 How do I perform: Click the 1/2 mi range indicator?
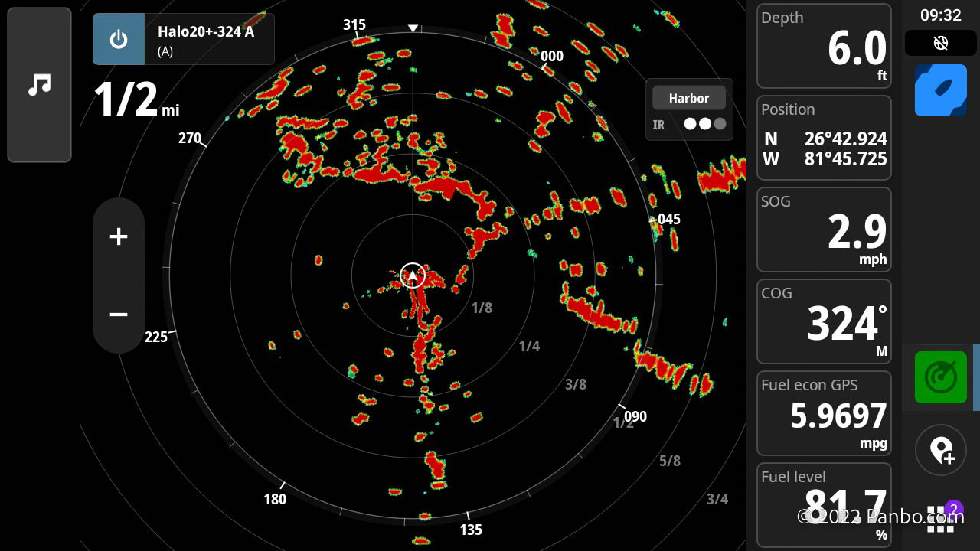pyautogui.click(x=136, y=100)
